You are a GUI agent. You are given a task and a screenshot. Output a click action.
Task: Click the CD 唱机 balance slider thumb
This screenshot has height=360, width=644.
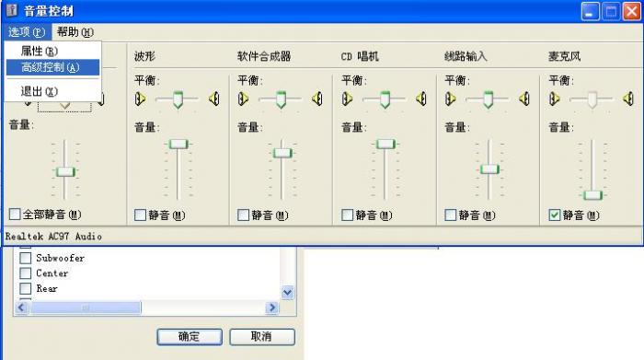[x=385, y=99]
